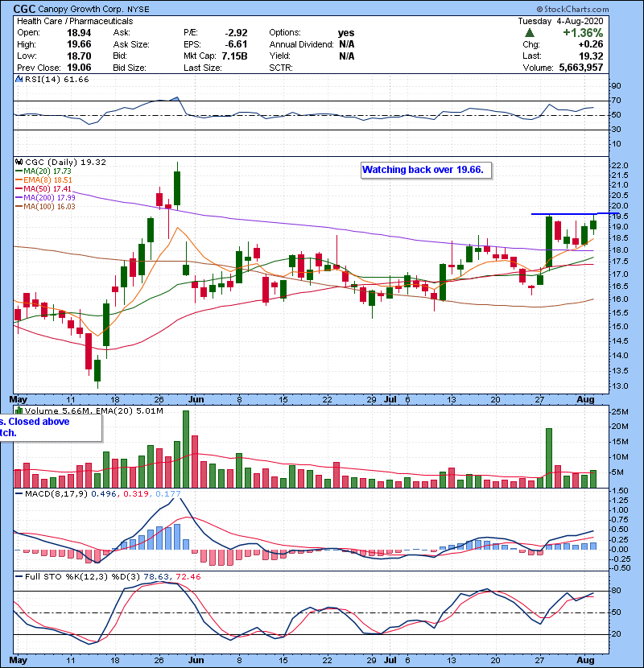This screenshot has height=668, width=644.
Task: Click the MA(50) 17.41 legend entry
Action: point(43,188)
